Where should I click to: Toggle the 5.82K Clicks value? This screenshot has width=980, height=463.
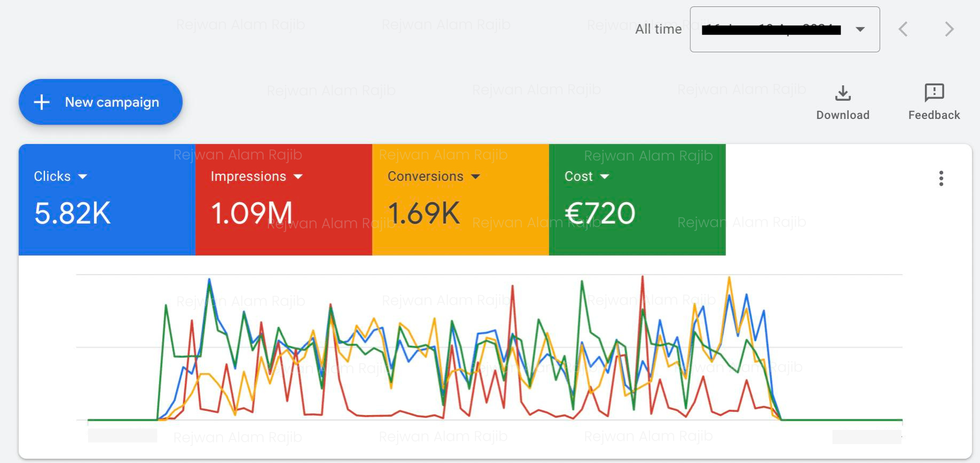click(x=72, y=213)
